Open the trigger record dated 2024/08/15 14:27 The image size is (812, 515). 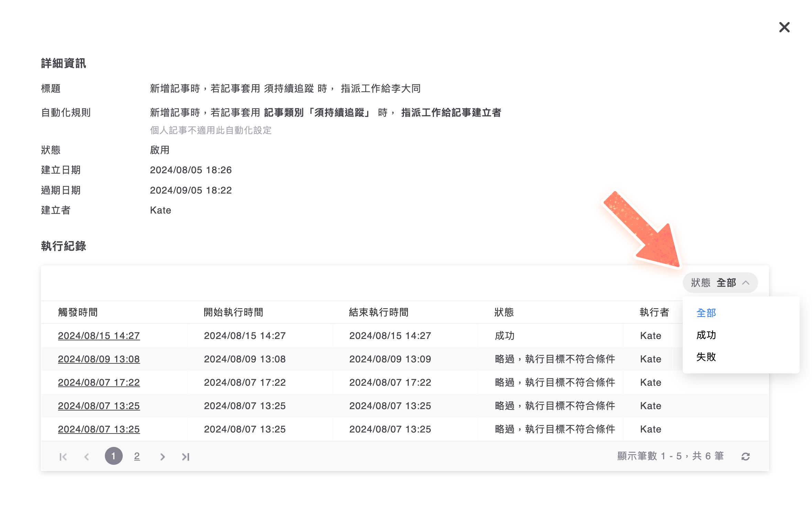pos(99,336)
